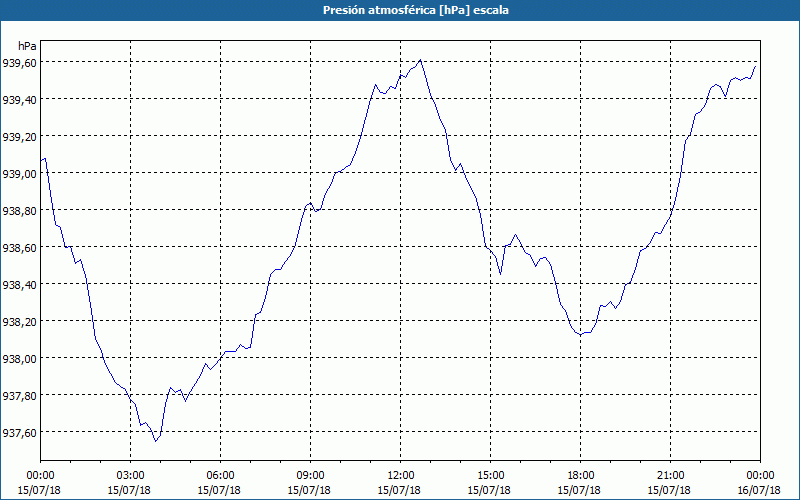The height and width of the screenshot is (500, 800).
Task: Select the 939,00 y-axis label
Action: (x=19, y=173)
